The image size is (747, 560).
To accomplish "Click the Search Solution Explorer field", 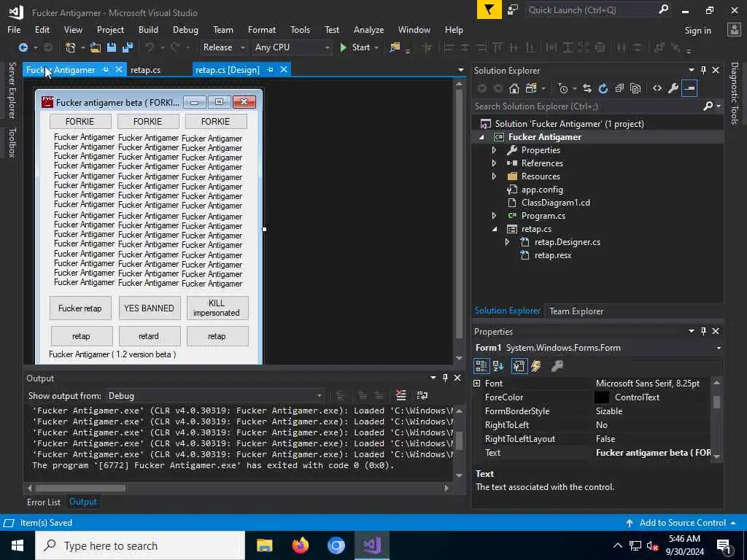I will (587, 106).
